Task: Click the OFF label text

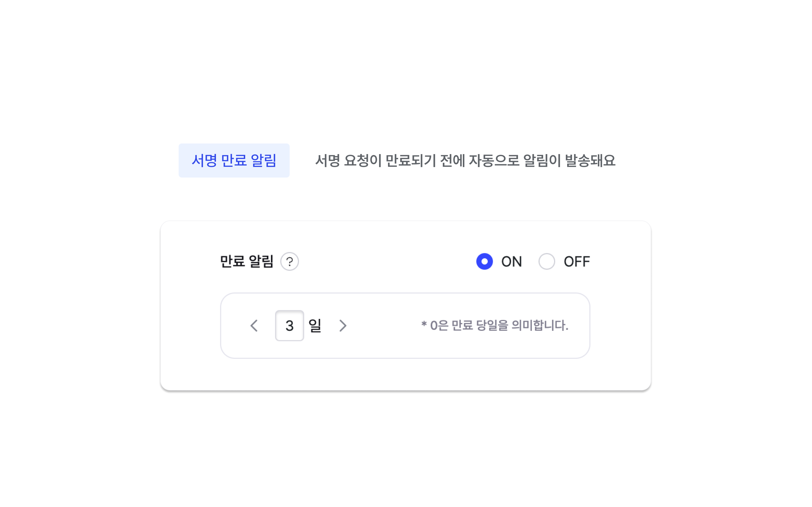Action: point(577,262)
